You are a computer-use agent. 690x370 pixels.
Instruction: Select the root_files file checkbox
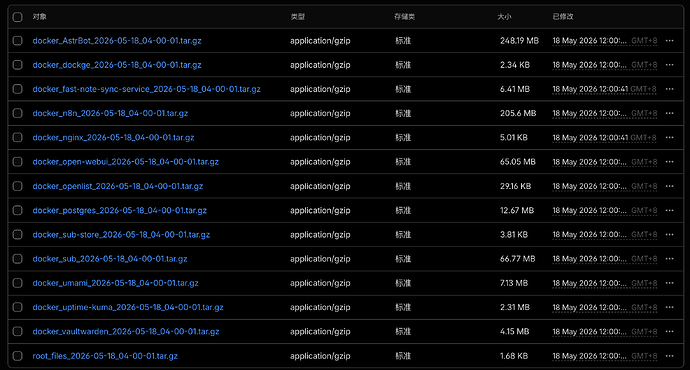pyautogui.click(x=18, y=355)
